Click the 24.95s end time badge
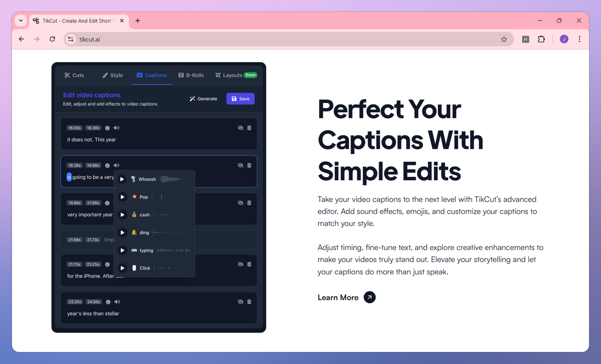Screen dimensions: 601x364 (93, 302)
